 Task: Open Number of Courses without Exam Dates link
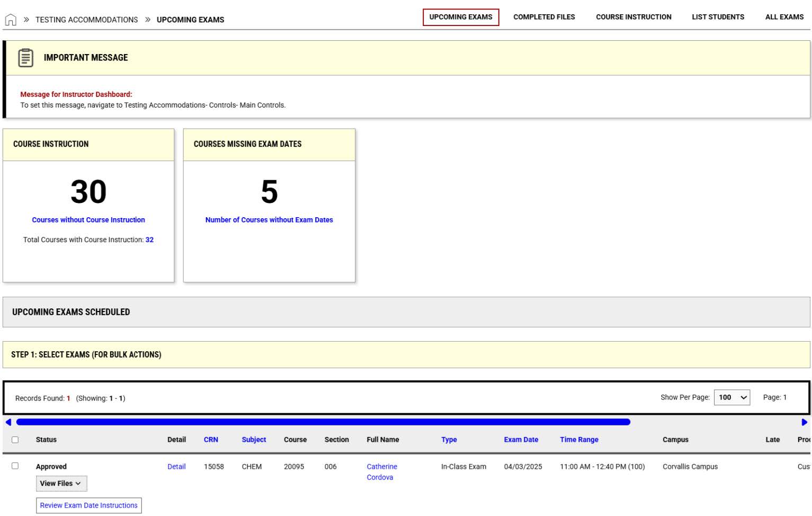(x=269, y=220)
